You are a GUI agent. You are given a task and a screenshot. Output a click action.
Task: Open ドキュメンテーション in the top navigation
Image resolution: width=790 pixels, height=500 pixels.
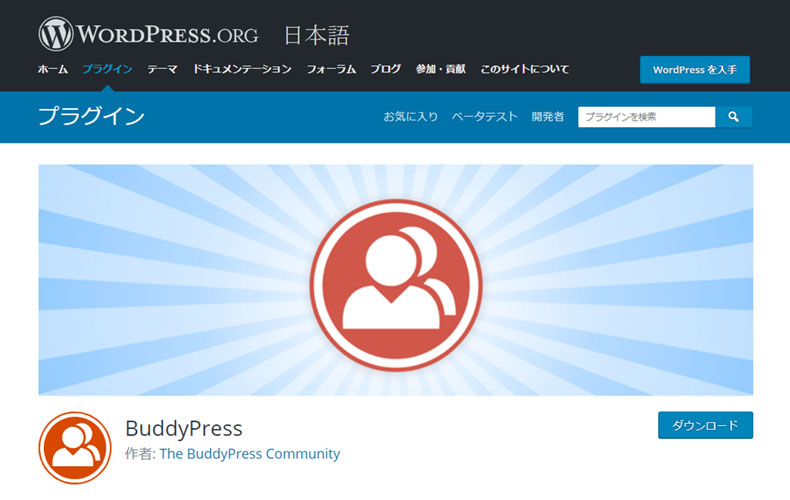[242, 69]
